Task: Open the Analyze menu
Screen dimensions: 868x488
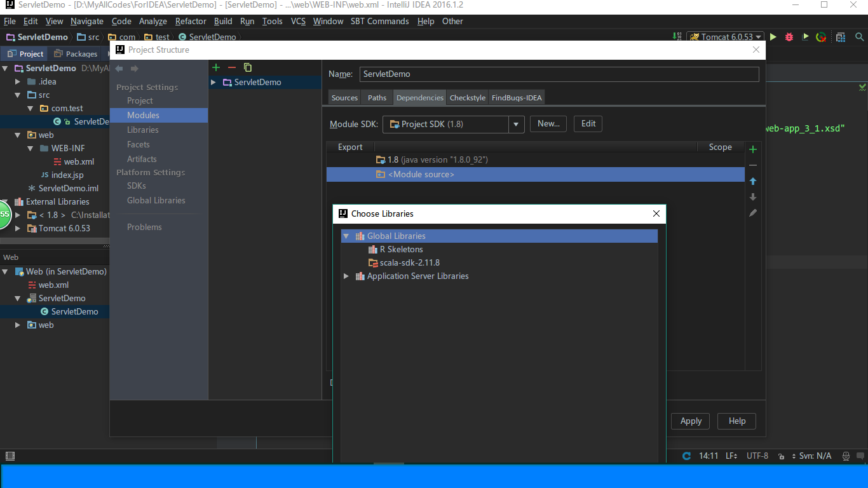Action: pyautogui.click(x=153, y=21)
